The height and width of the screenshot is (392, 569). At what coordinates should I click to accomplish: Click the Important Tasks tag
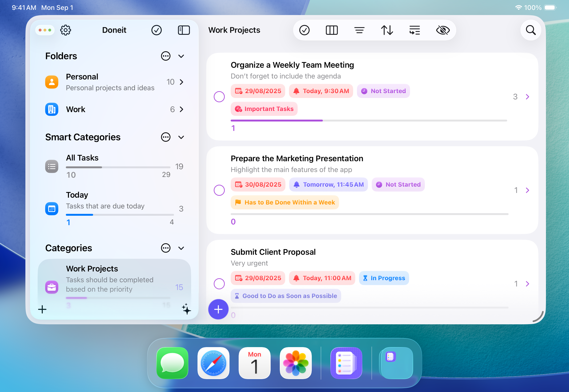point(264,109)
